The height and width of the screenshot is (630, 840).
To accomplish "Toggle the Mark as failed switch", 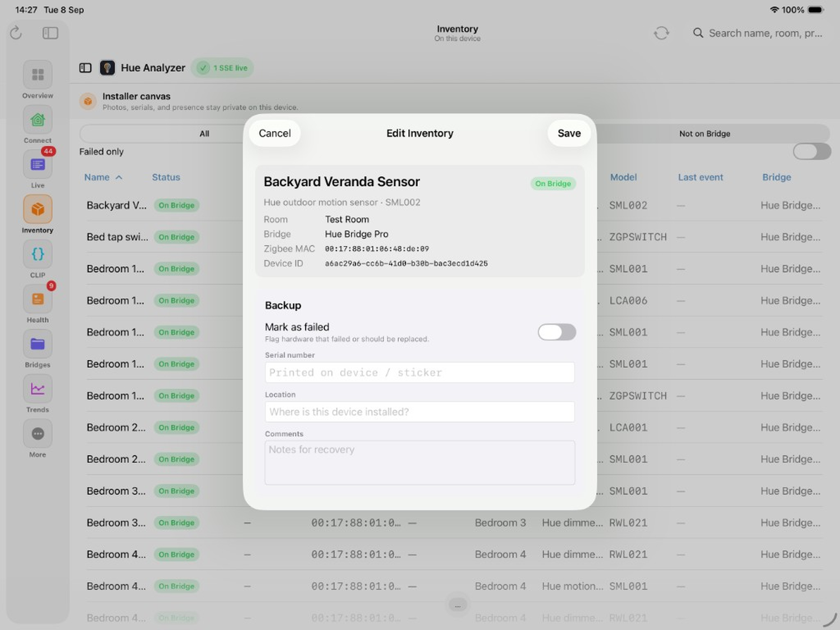I will tap(557, 332).
